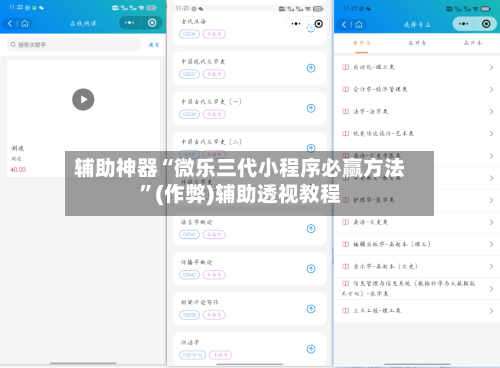Tap upload arrow icon for 传播学概论
The width and height of the screenshot is (500, 368).
(311, 269)
